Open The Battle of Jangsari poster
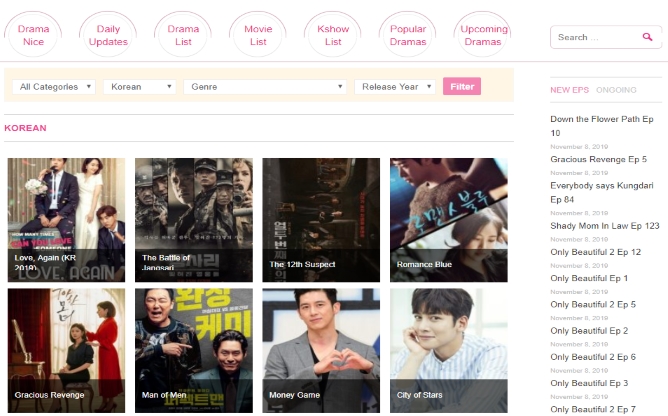The width and height of the screenshot is (668, 416). tap(194, 220)
